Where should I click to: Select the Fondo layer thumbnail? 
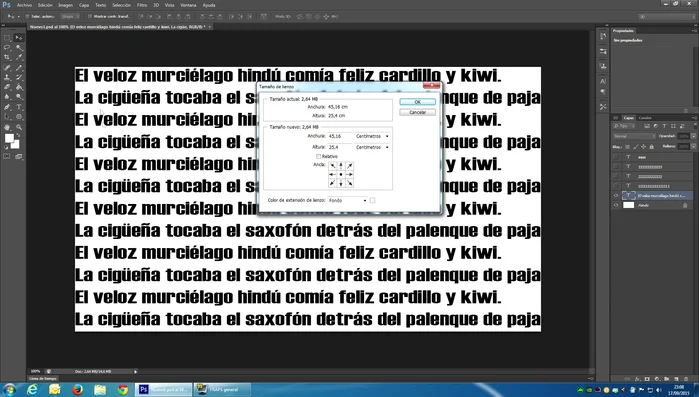(x=628, y=205)
